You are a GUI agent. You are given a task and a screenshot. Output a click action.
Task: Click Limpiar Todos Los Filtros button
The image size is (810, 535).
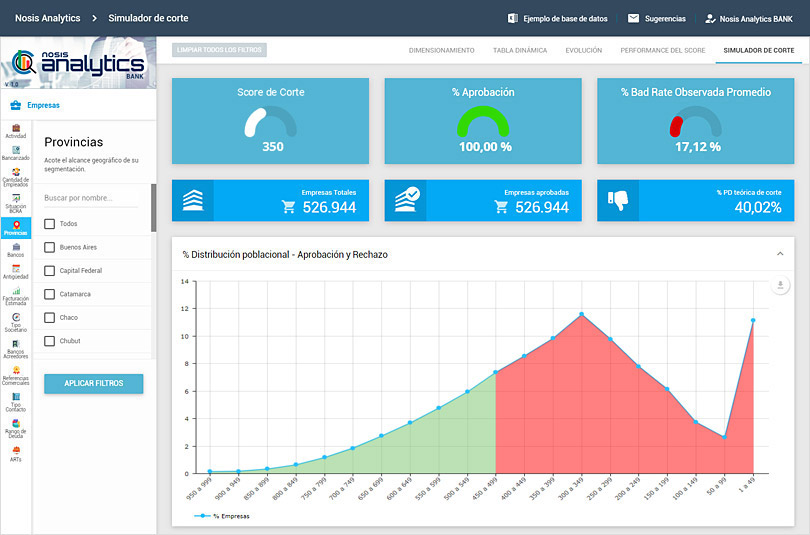click(x=219, y=50)
